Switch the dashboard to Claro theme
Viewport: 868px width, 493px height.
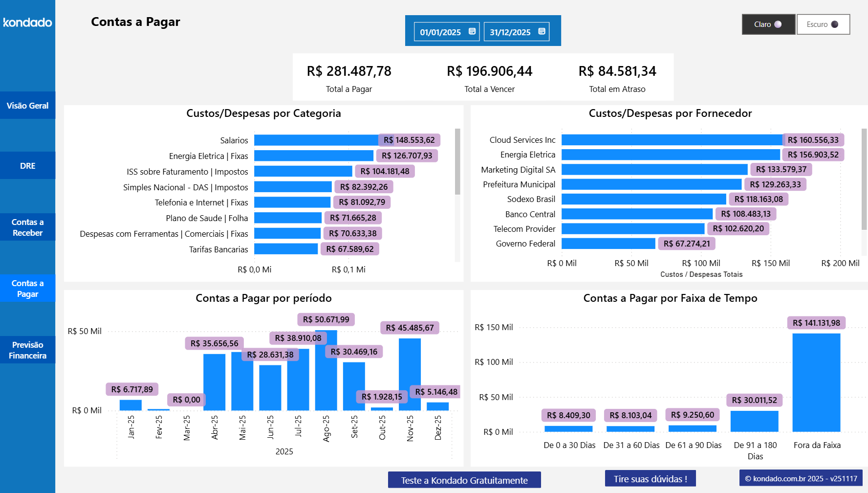point(768,24)
